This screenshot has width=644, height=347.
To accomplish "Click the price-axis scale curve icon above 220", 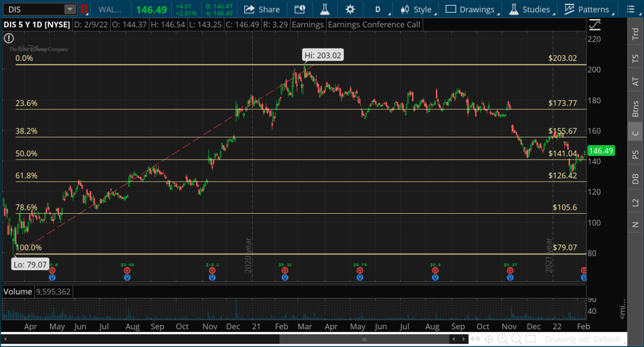I will (595, 25).
